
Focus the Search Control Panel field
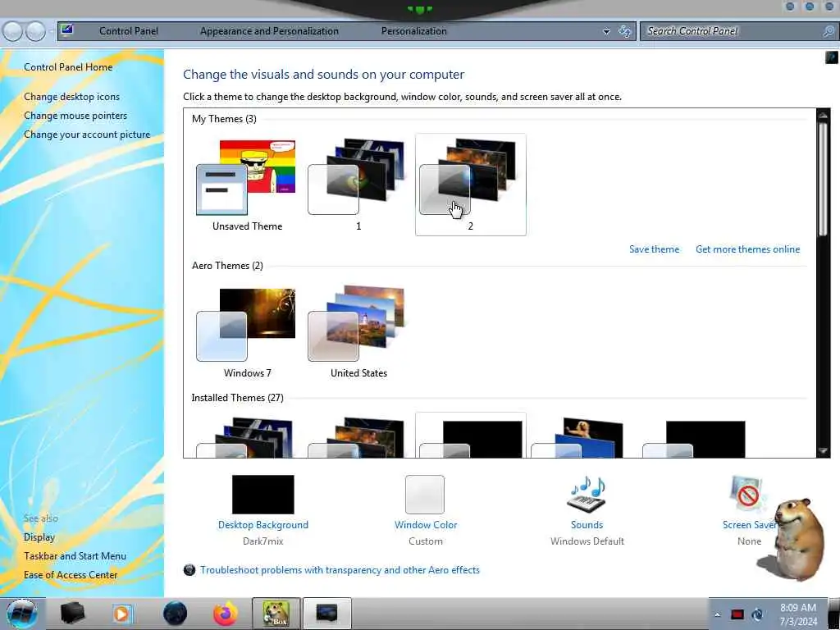737,31
